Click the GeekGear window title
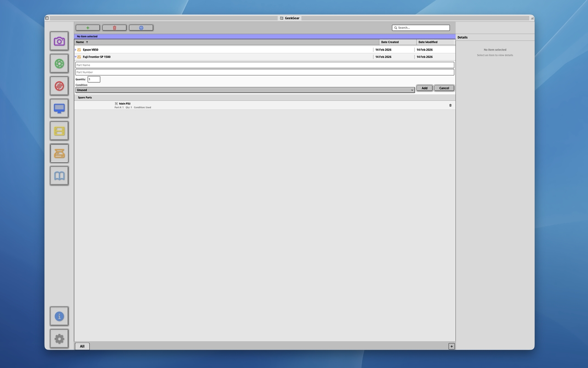This screenshot has height=368, width=588. click(x=292, y=18)
